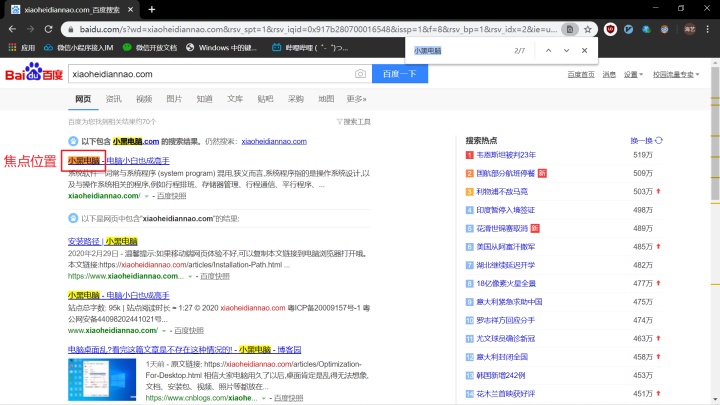
Task: Open hot topic 韦恩斯坦被判23年
Action: point(506,155)
